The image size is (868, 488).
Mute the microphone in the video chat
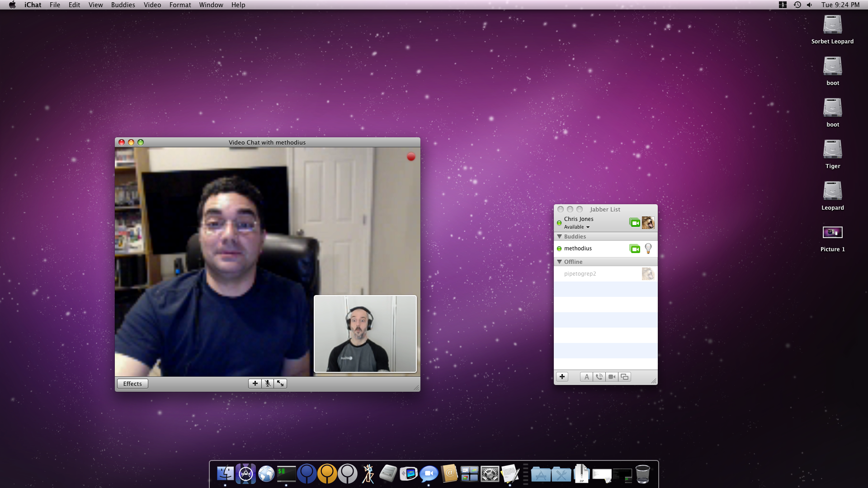click(268, 384)
